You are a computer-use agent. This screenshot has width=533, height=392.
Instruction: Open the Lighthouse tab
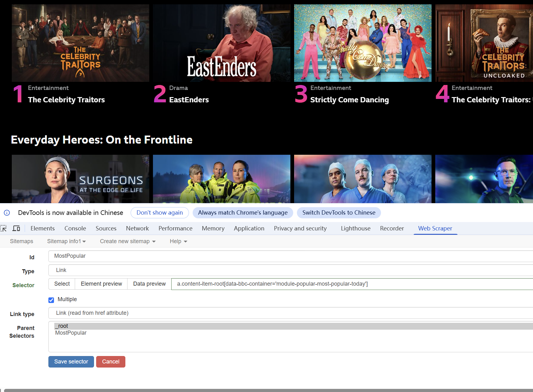click(x=356, y=229)
